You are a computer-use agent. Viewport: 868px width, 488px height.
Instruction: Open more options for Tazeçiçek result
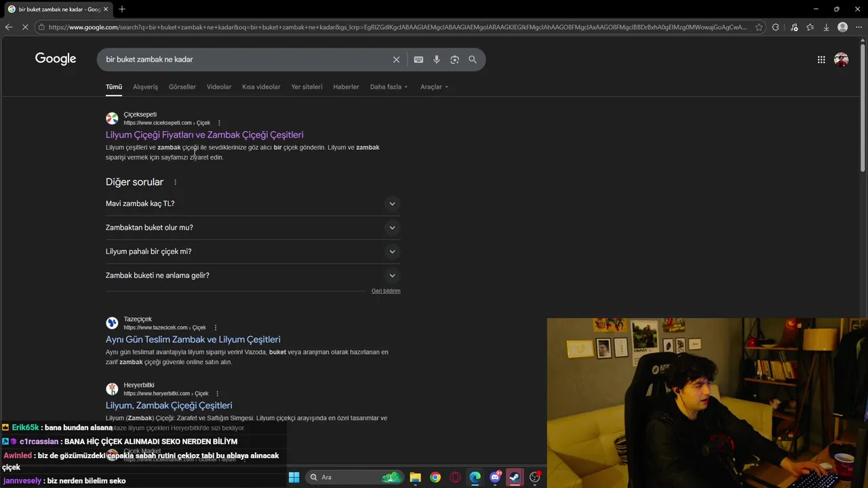(x=216, y=327)
